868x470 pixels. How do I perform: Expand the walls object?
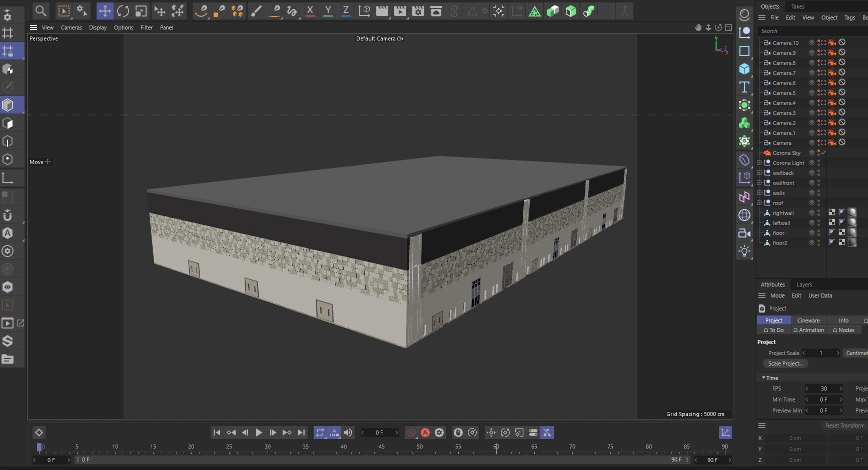coord(759,193)
